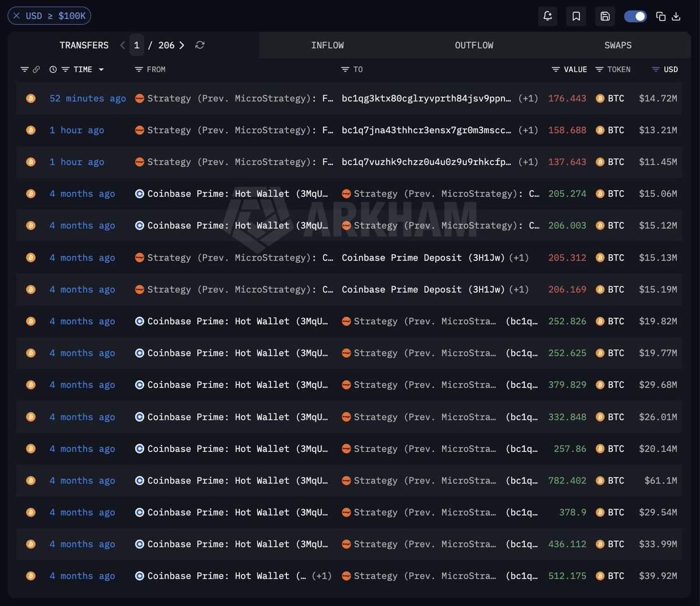This screenshot has width=700, height=606.
Task: Click Strategy recipient in 379.829 row
Action: click(x=425, y=385)
